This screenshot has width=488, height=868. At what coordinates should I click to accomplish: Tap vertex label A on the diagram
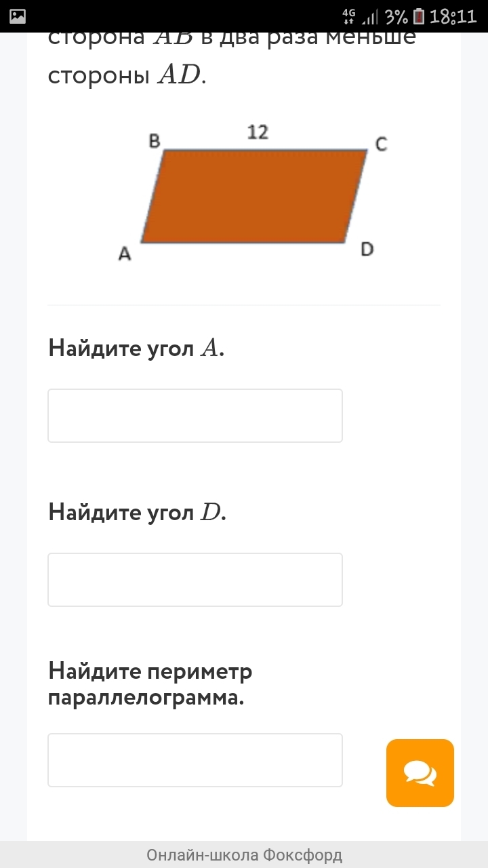124,254
